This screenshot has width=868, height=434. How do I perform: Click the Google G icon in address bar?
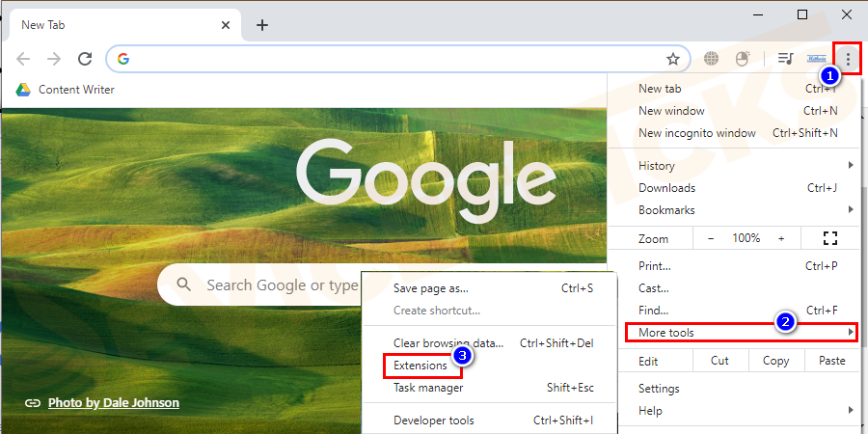click(123, 59)
